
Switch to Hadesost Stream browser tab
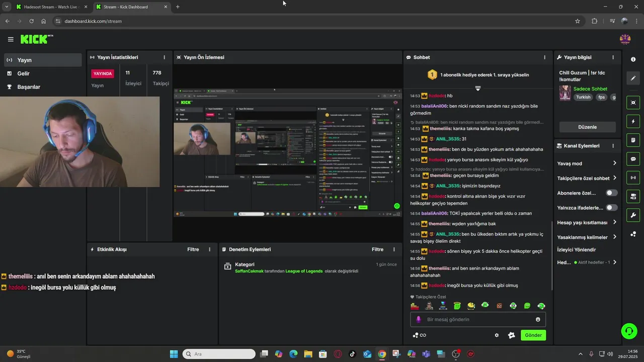[51, 7]
